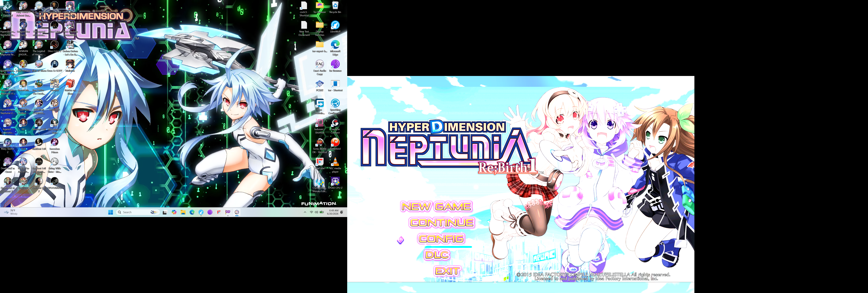This screenshot has width=868, height=293.
Task: Choose CONTINUE in the game title menu
Action: click(x=442, y=223)
